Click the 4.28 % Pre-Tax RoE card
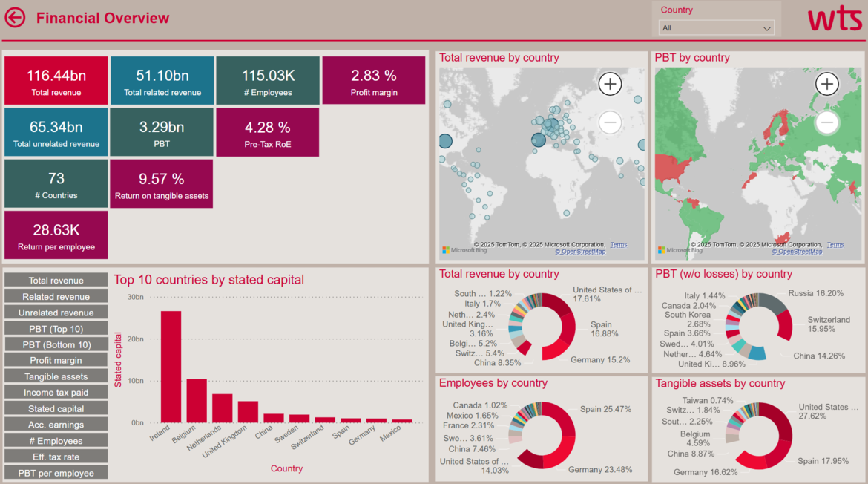Image resolution: width=868 pixels, height=484 pixels. [x=267, y=132]
